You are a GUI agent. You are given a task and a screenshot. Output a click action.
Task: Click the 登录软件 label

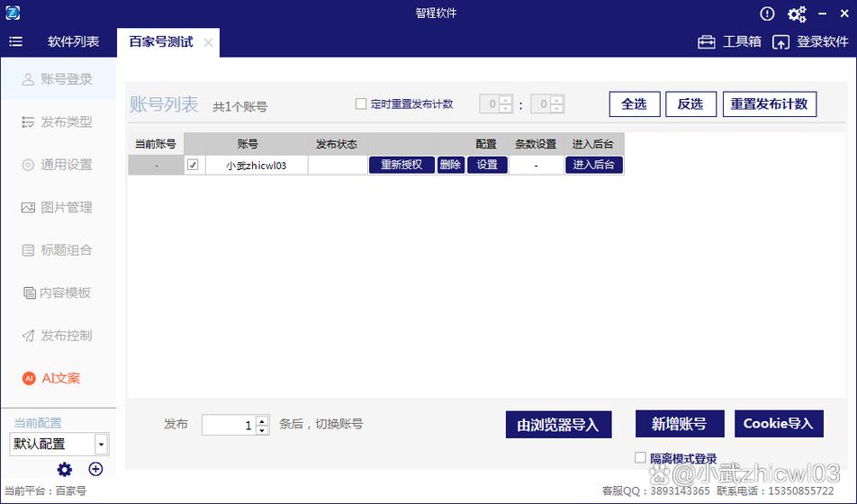pyautogui.click(x=823, y=41)
